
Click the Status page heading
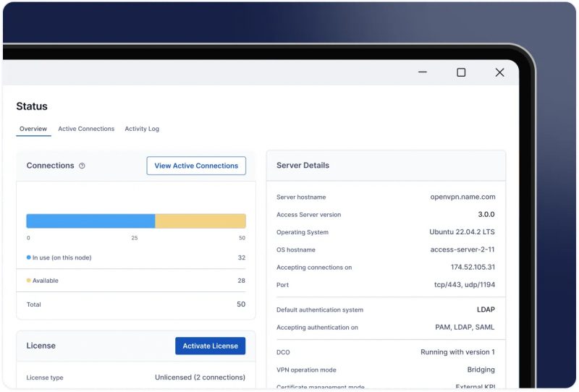pyautogui.click(x=32, y=106)
